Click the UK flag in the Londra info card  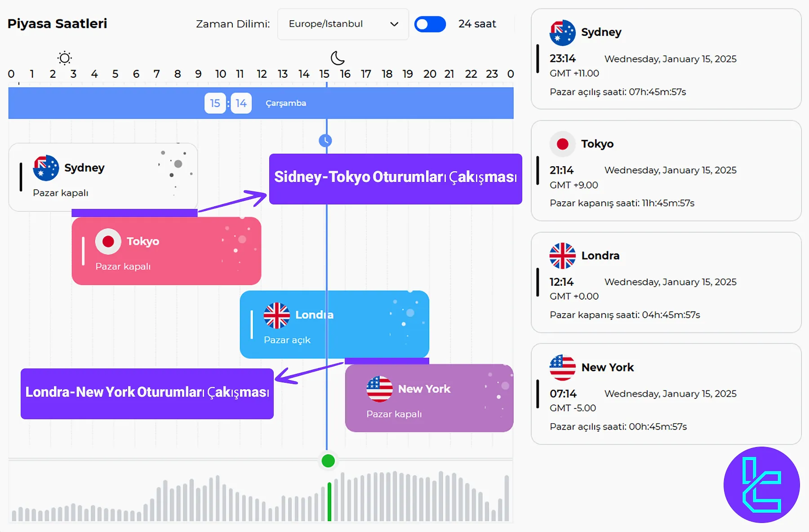coord(562,256)
